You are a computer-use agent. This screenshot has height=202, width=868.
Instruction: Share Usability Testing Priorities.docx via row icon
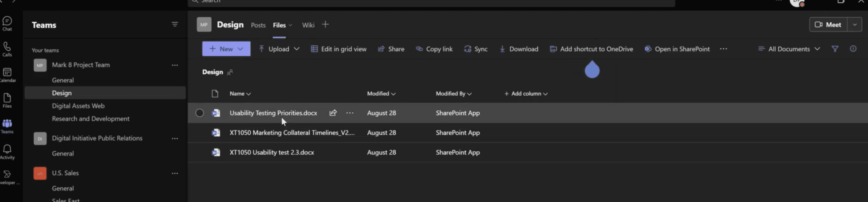333,113
